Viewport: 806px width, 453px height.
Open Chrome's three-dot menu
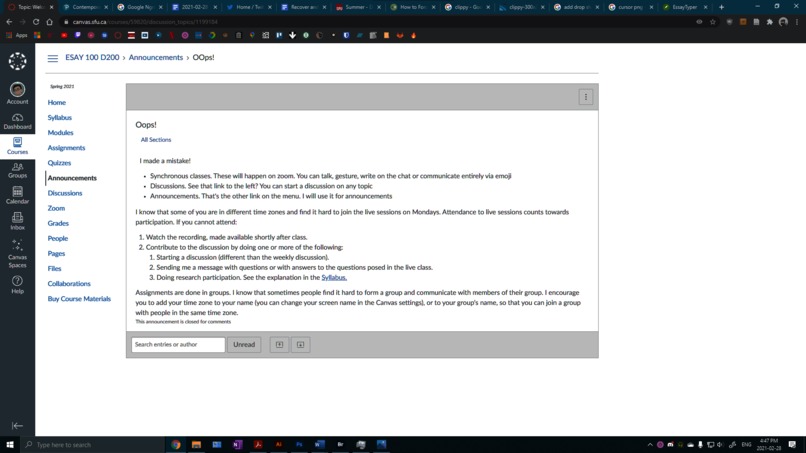click(x=797, y=22)
